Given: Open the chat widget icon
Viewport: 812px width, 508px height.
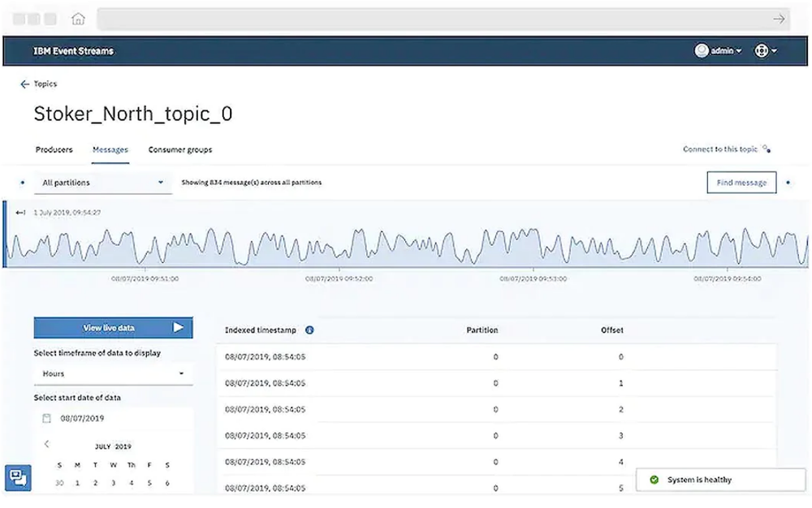Looking at the screenshot, I should [18, 477].
